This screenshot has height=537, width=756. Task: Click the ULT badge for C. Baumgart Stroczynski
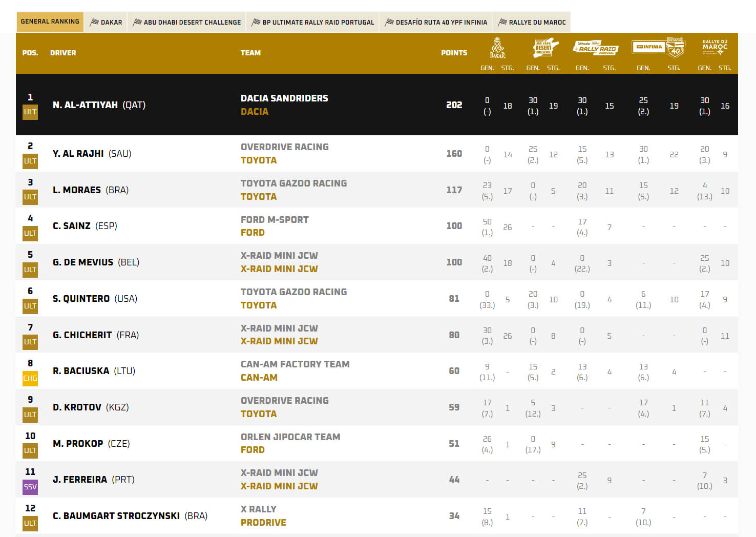pos(30,523)
